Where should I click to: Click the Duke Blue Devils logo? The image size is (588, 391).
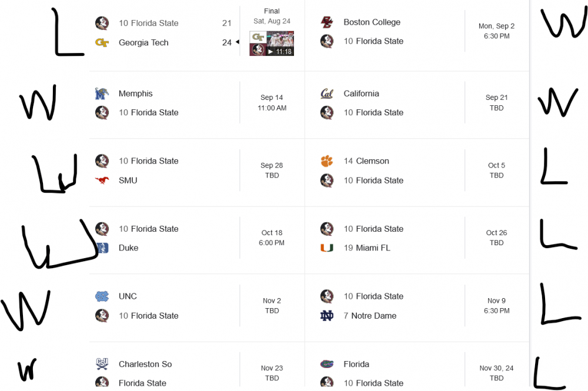[102, 248]
